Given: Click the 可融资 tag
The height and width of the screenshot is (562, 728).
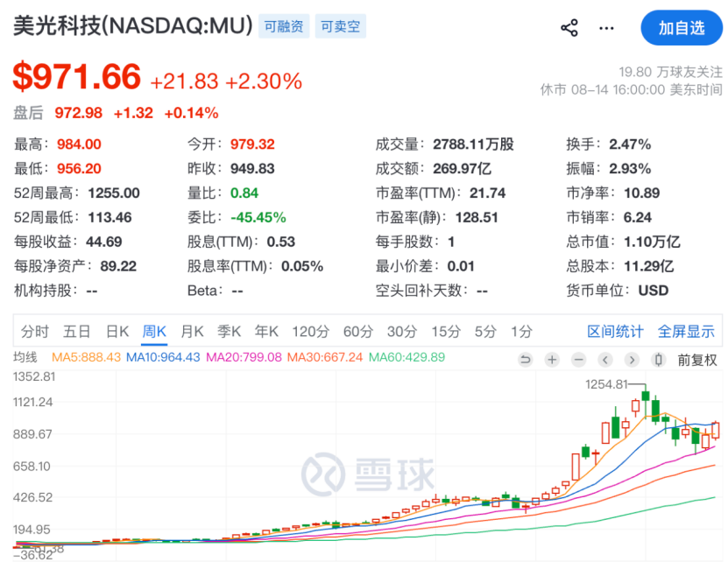Looking at the screenshot, I should point(284,26).
